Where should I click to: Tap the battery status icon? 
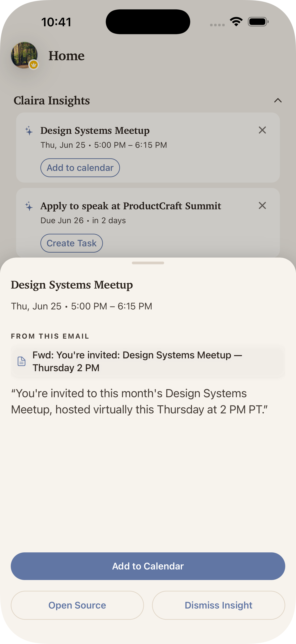(258, 22)
